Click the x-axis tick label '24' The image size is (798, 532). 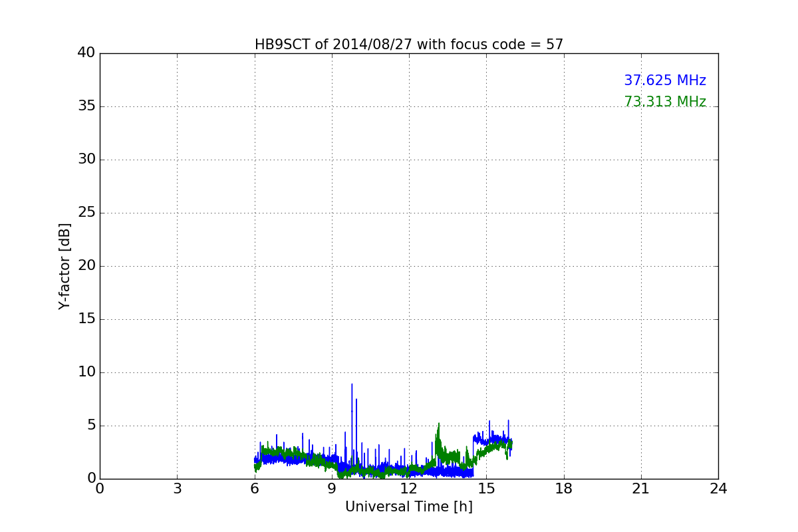718,489
